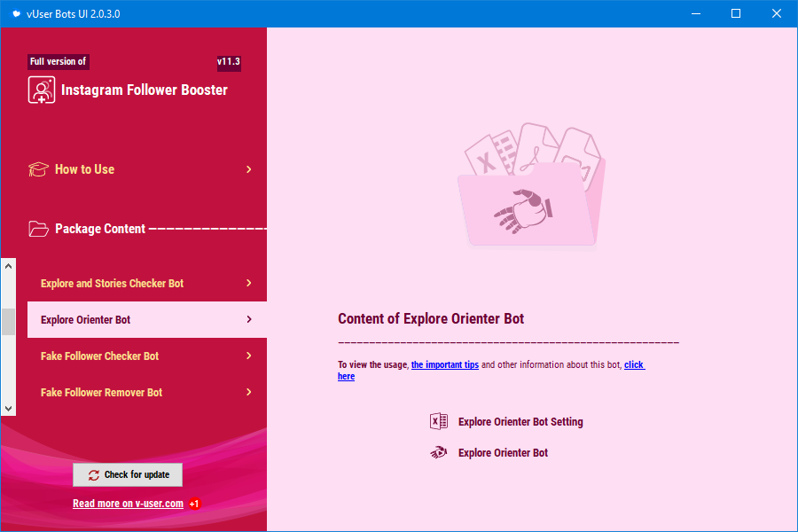The width and height of the screenshot is (798, 532).
Task: Follow the important tips link
Action: click(x=445, y=364)
